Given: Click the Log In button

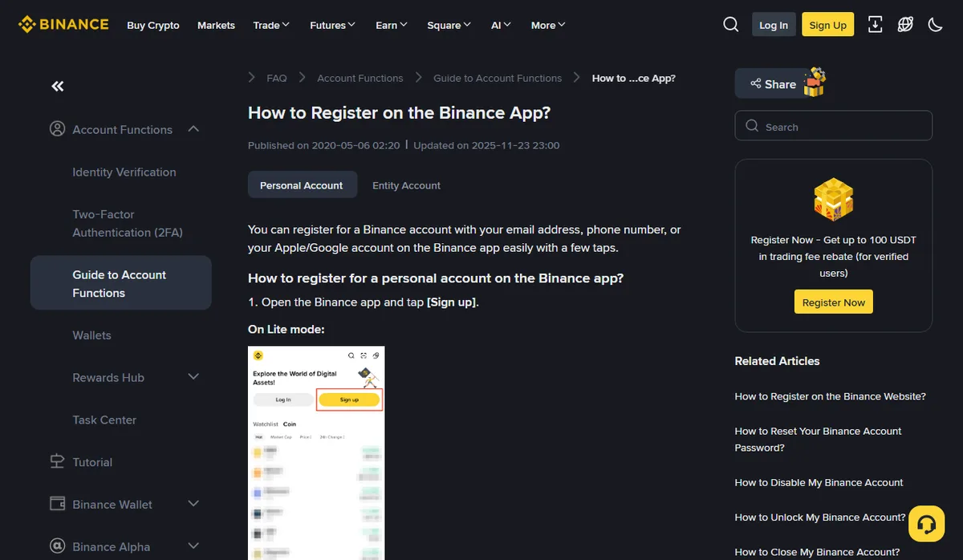Looking at the screenshot, I should (774, 25).
